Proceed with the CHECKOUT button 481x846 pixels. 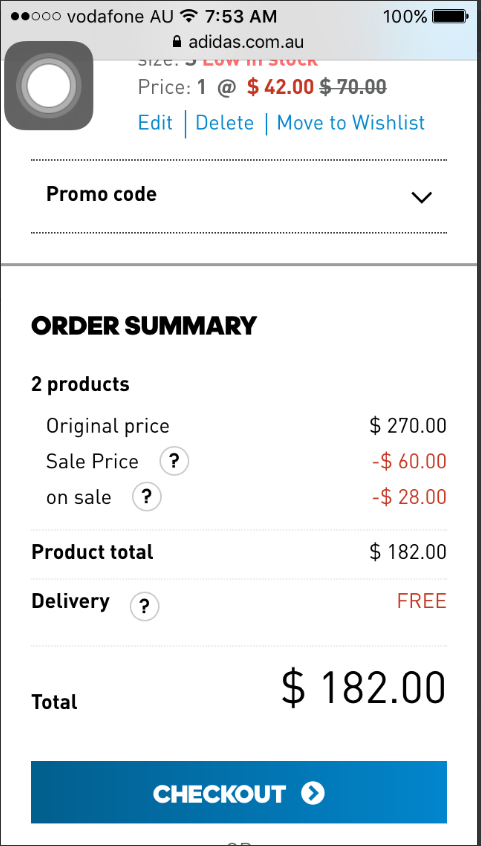(239, 792)
